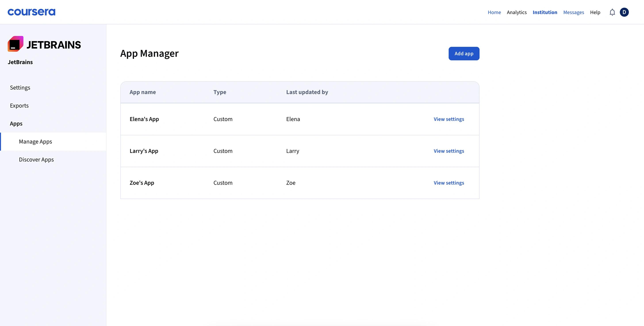Select the Institution nav item
The image size is (644, 326).
pos(545,12)
